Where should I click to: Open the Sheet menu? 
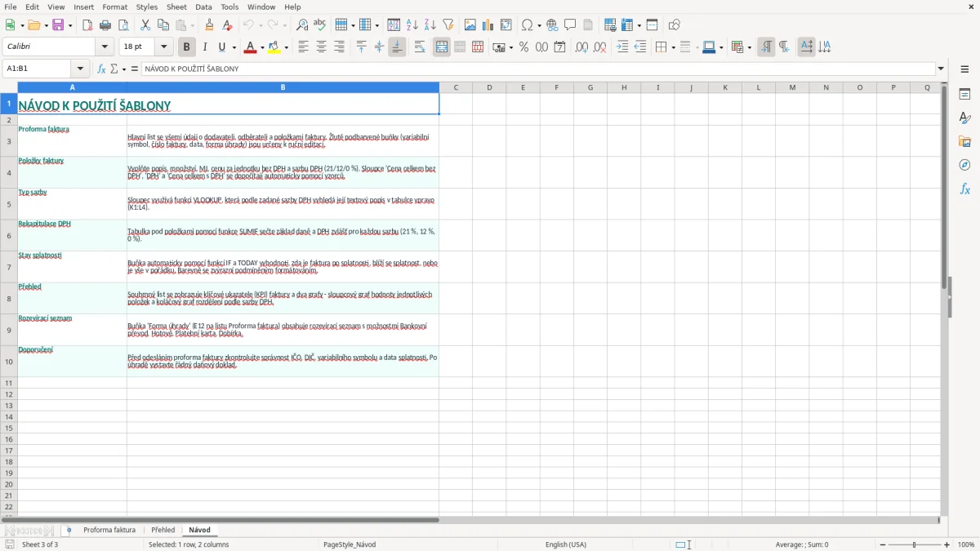(x=177, y=7)
